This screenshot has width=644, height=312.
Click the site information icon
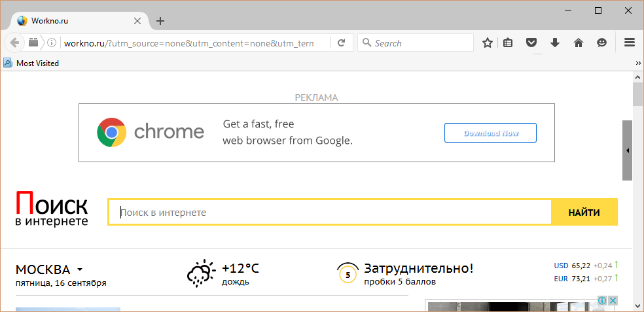click(52, 43)
